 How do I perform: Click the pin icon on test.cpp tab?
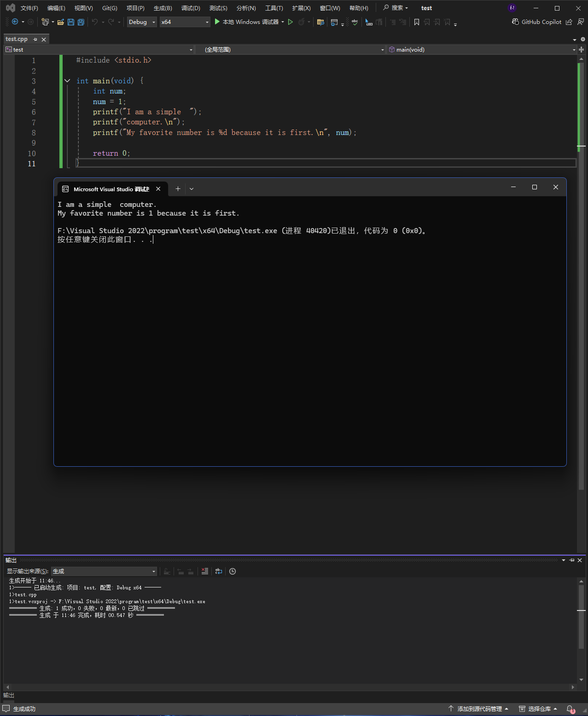35,40
